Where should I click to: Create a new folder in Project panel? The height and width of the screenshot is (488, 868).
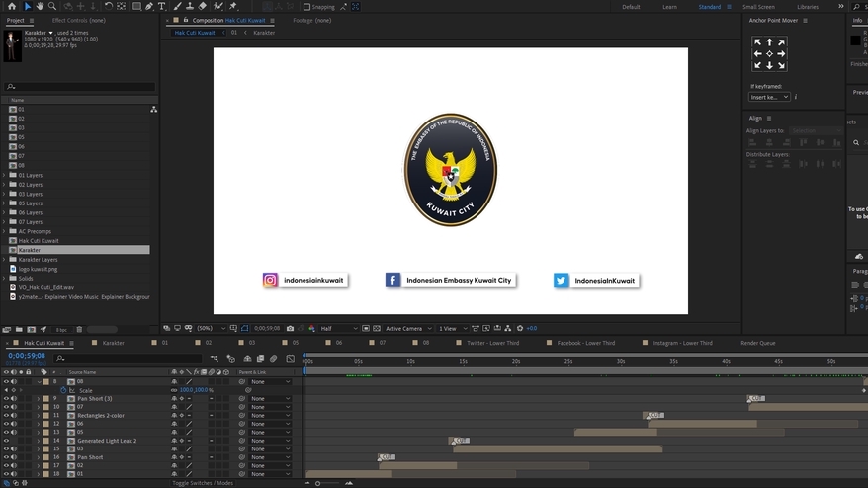(19, 329)
